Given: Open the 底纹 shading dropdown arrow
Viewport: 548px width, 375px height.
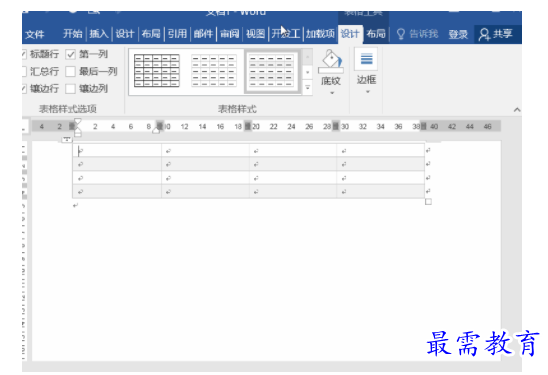Looking at the screenshot, I should pos(332,93).
